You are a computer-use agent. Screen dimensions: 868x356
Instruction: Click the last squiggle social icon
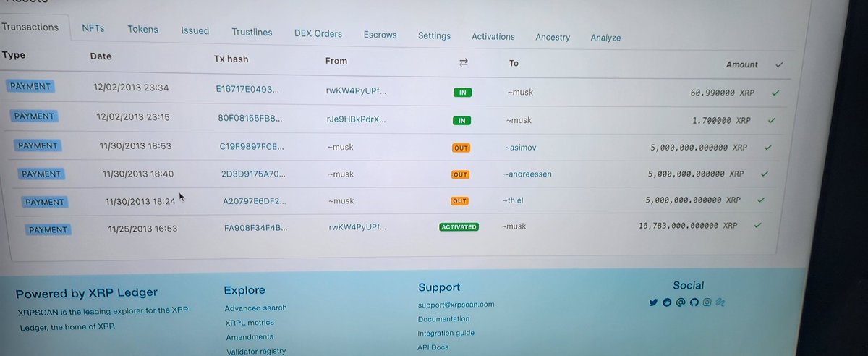(721, 302)
